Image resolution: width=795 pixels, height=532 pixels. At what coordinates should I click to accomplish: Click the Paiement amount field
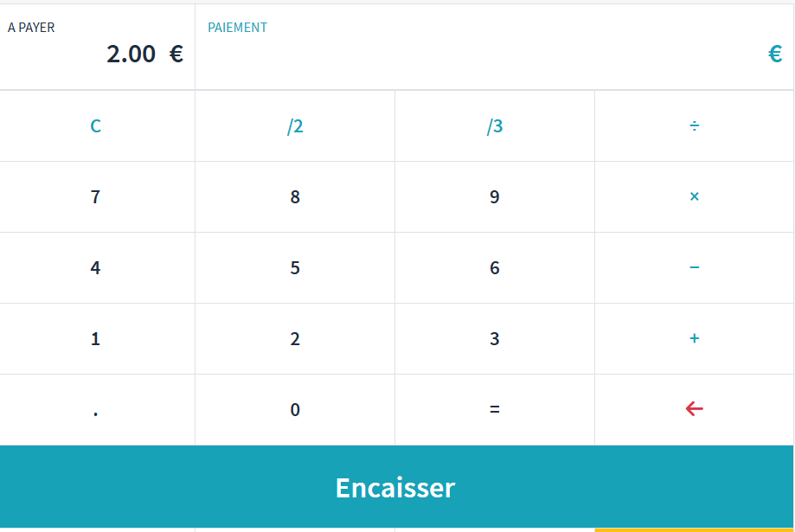[493, 54]
